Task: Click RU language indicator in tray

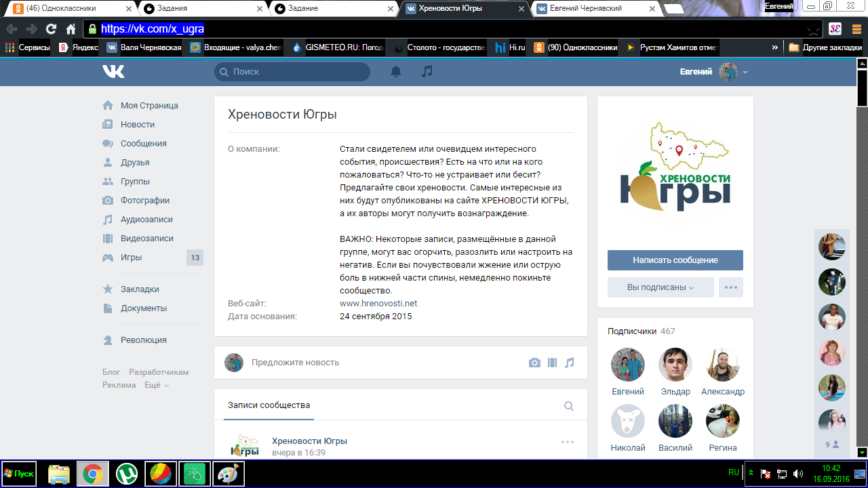Action: [734, 472]
